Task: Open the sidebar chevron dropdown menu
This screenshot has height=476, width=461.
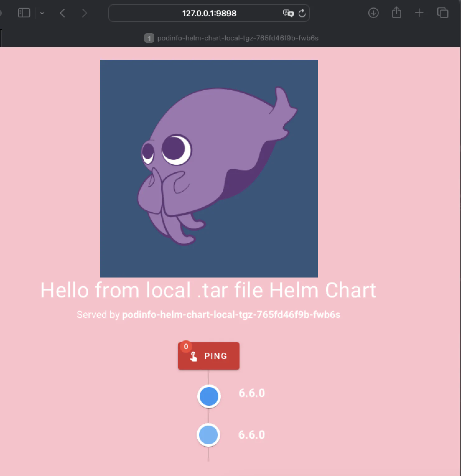Action: (42, 13)
